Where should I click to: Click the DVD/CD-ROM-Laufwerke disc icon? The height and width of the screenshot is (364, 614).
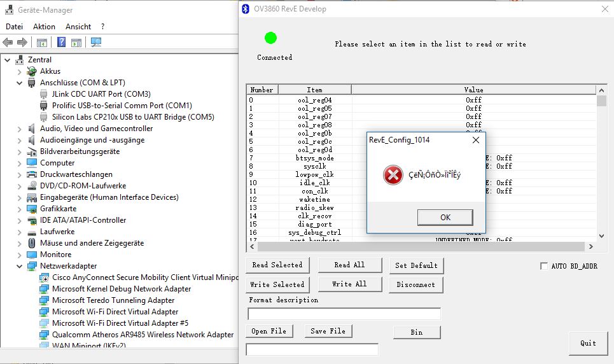tap(32, 186)
